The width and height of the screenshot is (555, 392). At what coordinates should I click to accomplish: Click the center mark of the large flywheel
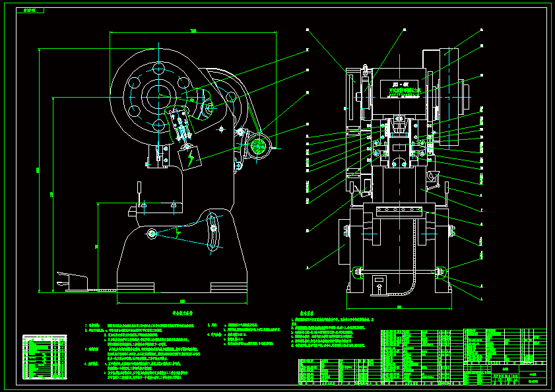coord(160,98)
